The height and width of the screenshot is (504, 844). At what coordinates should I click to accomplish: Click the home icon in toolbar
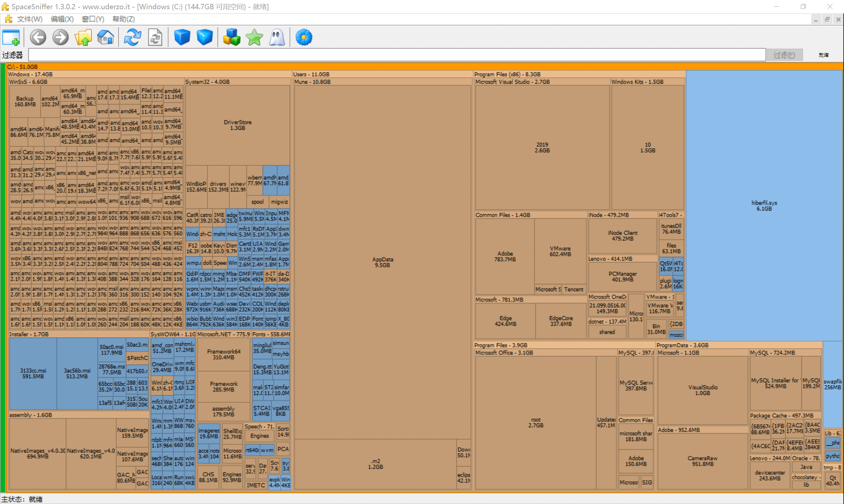(106, 37)
